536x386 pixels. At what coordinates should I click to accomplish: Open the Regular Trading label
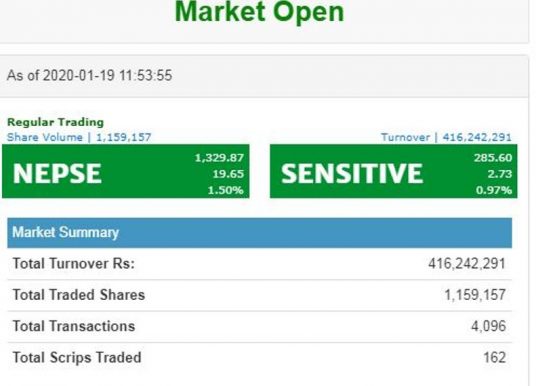[55, 122]
